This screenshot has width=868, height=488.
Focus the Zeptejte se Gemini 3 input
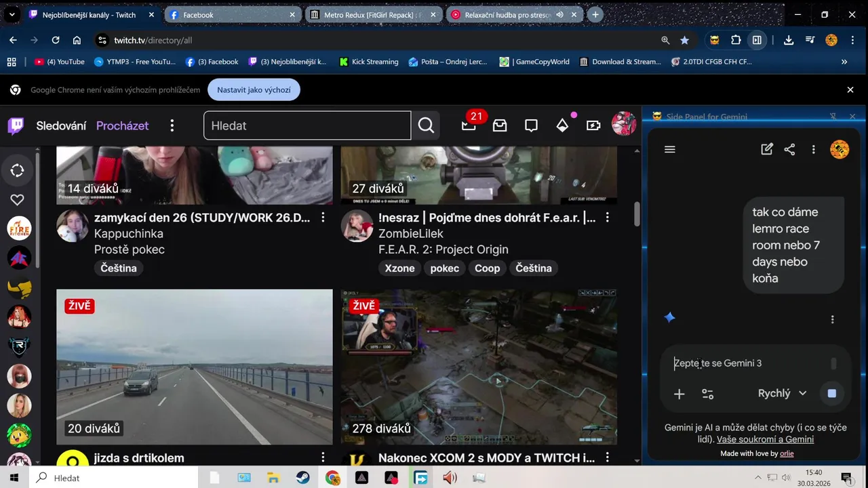[x=749, y=363]
